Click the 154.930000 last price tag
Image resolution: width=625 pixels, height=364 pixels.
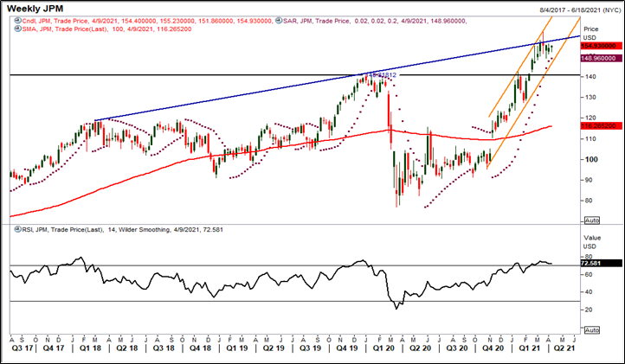click(601, 46)
